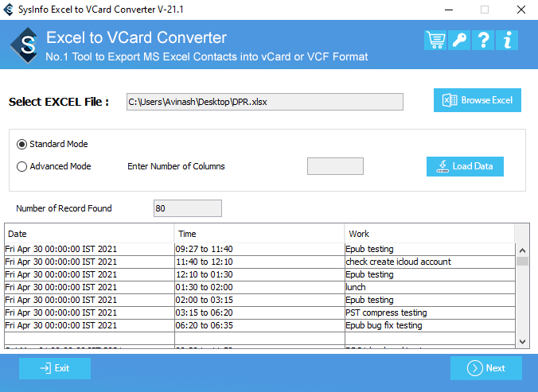Viewport: 538px width, 392px height.
Task: Close the Excel to VCard Converter window
Action: click(x=521, y=10)
